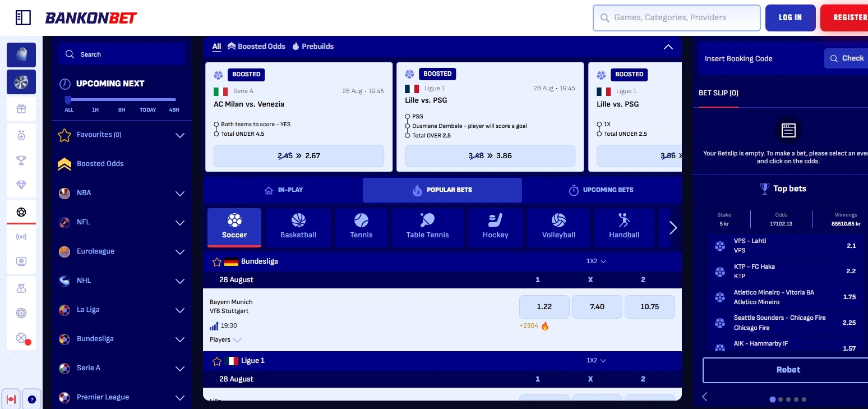Filter carousel by Prebuilds
Screen dimensions: 868x409
(313, 47)
